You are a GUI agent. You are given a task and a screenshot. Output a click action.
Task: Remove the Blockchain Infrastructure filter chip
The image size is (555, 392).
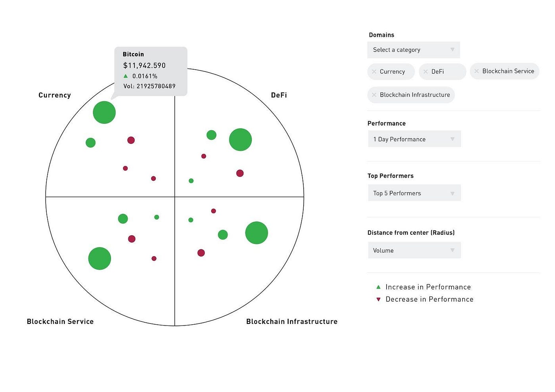[x=375, y=95]
